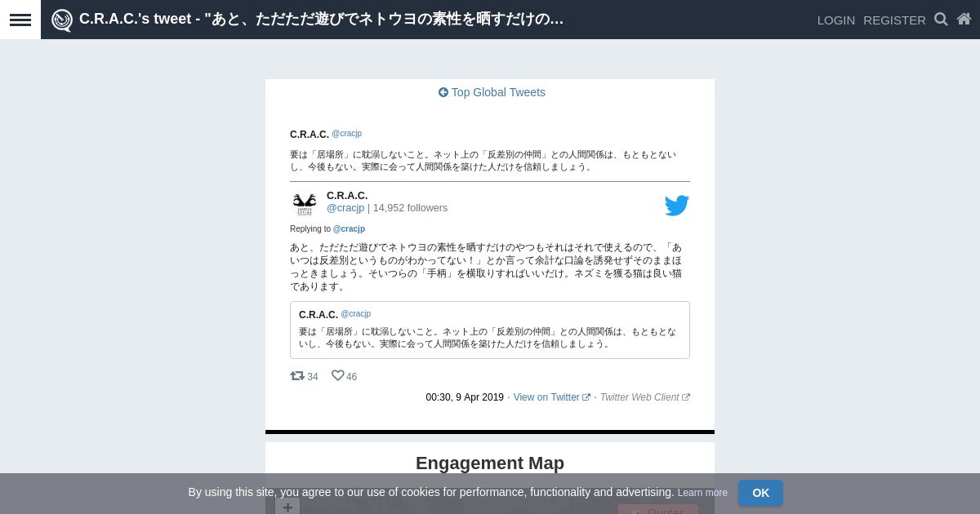Click Learn more in cookie banner
Screen dimensions: 980x514
tap(702, 493)
